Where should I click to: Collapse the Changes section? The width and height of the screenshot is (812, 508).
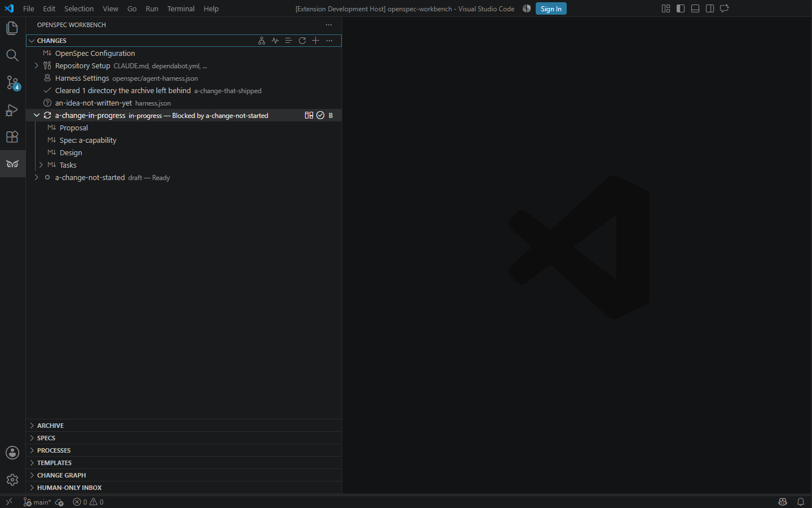(32, 41)
